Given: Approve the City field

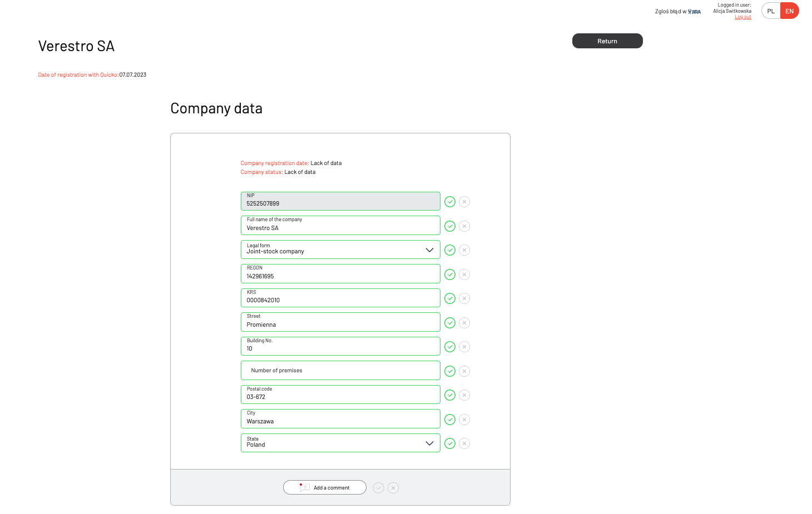Looking at the screenshot, I should (450, 420).
